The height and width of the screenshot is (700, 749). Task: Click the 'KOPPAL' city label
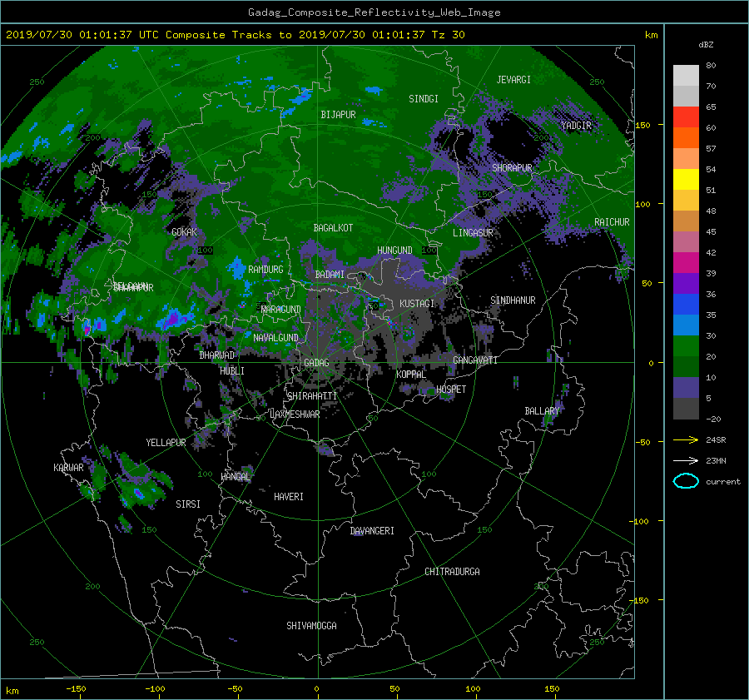click(411, 374)
